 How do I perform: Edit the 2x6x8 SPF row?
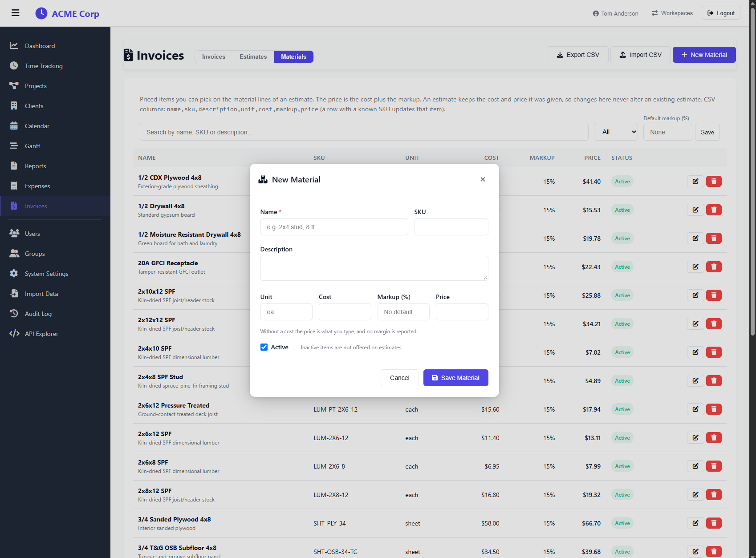point(695,466)
